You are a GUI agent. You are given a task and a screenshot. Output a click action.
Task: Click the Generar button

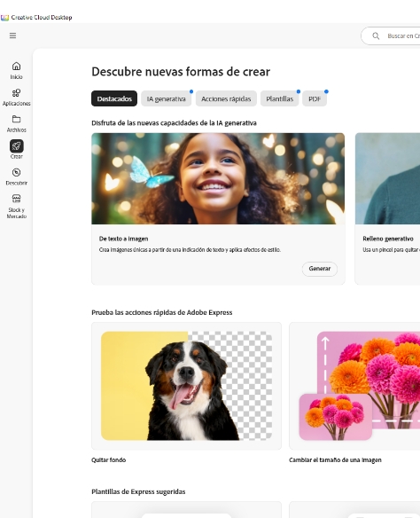tap(320, 269)
